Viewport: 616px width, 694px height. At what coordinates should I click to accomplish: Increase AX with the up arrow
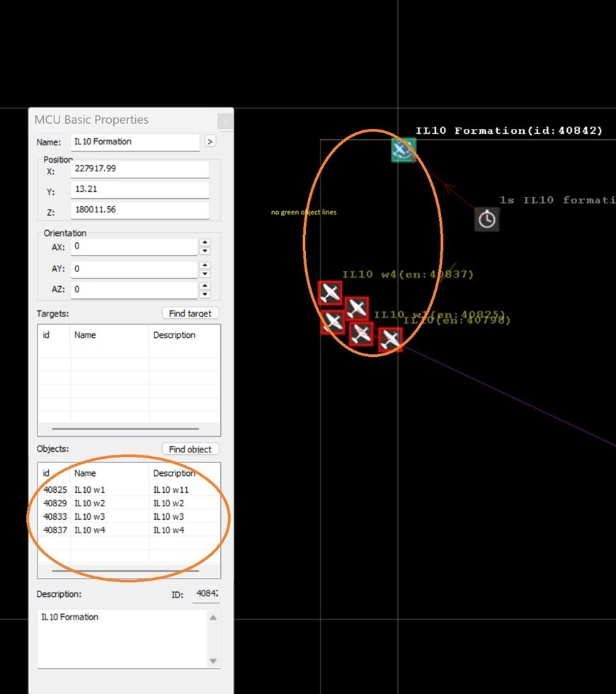point(205,242)
